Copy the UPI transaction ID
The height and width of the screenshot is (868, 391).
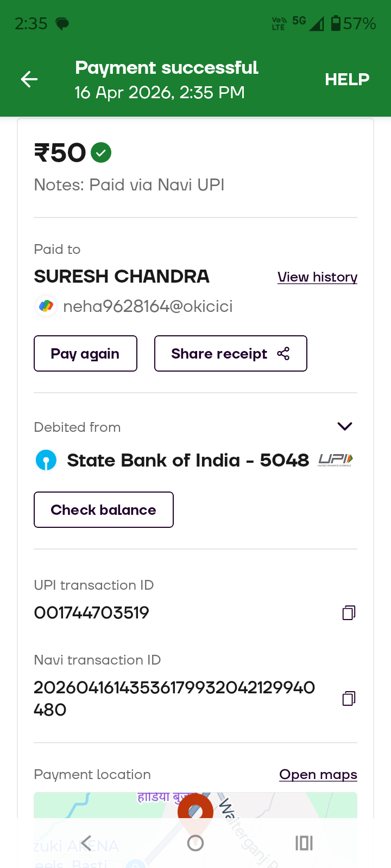[349, 613]
